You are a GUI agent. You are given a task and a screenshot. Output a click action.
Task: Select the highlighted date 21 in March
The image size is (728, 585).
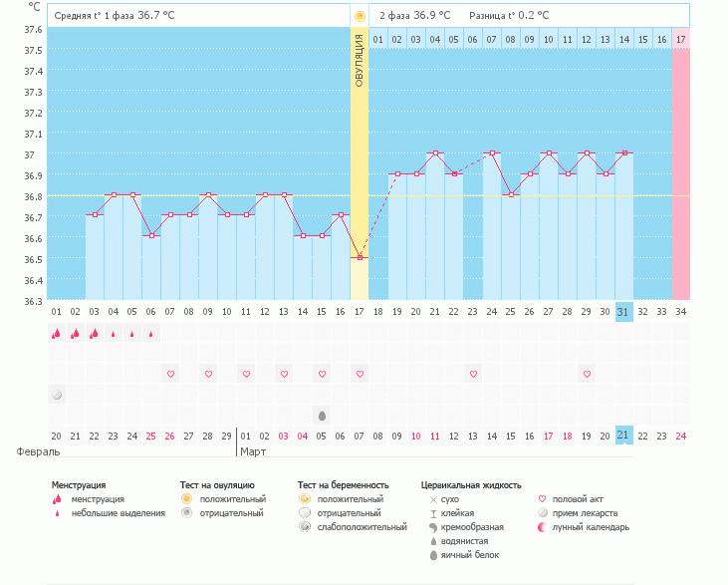coord(623,436)
